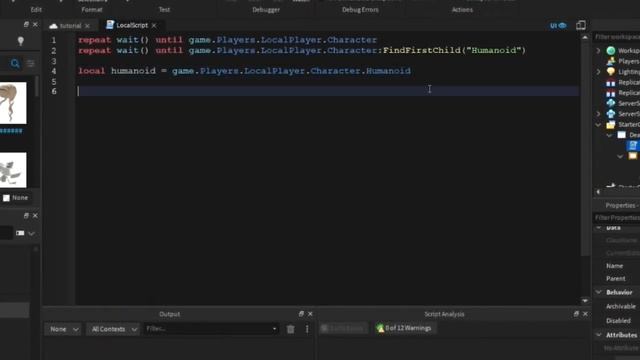Select the hair accessory thumbnail
Viewport: 640px width, 360px height.
(x=13, y=103)
